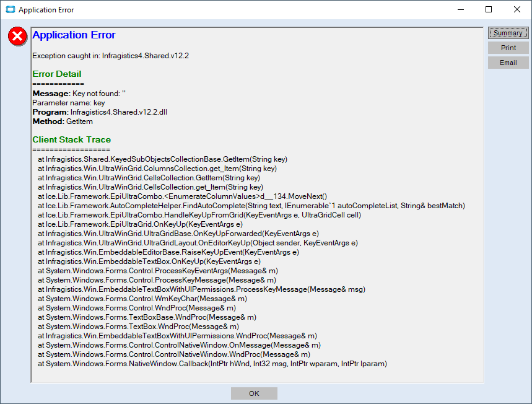
Task: Click the EnumerateColumnValues MoveNext stack line
Action: 183,196
